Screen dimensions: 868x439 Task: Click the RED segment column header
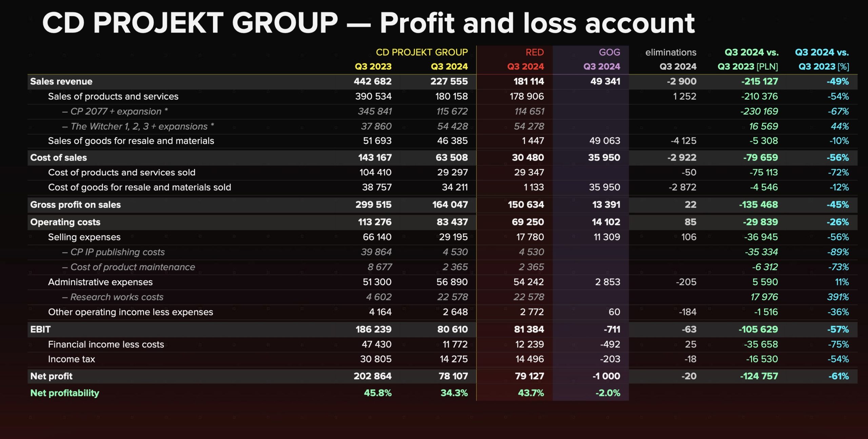click(534, 52)
